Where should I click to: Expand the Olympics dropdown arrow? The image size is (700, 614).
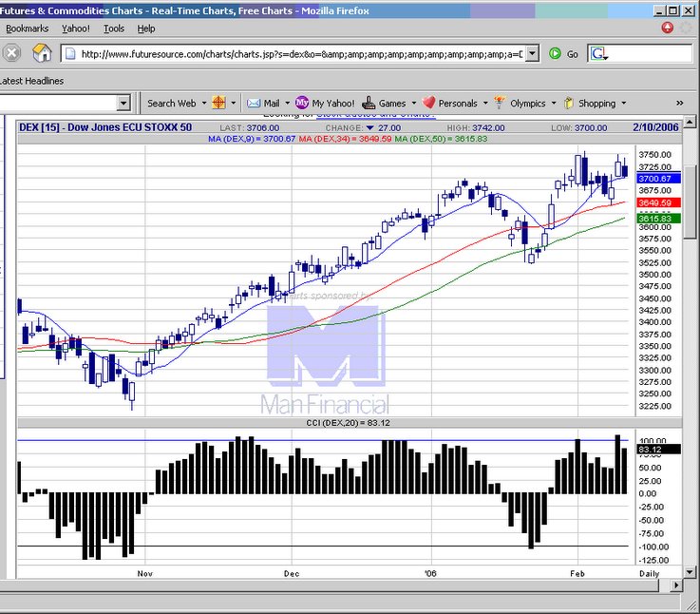tap(554, 103)
